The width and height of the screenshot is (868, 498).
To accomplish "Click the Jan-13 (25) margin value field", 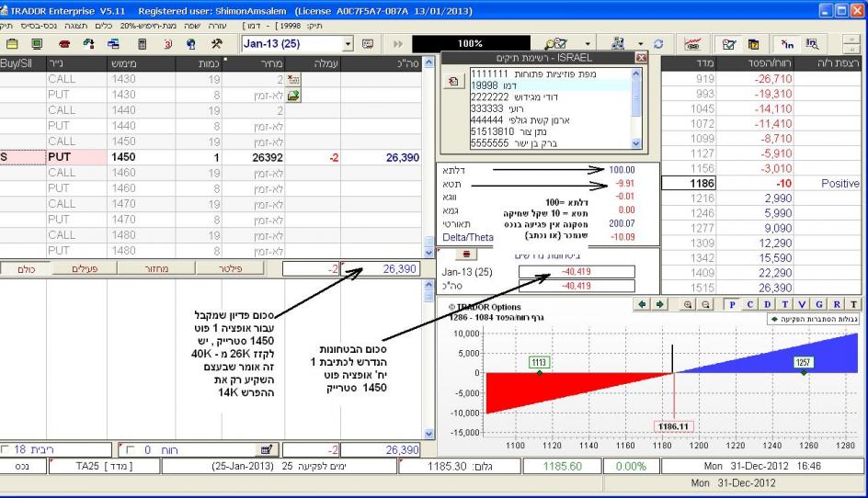I will click(577, 272).
